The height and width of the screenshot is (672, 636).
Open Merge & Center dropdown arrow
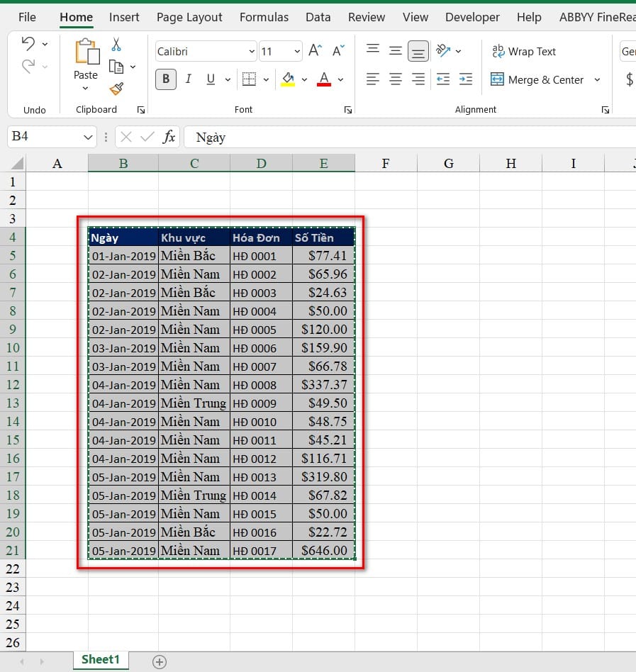597,79
